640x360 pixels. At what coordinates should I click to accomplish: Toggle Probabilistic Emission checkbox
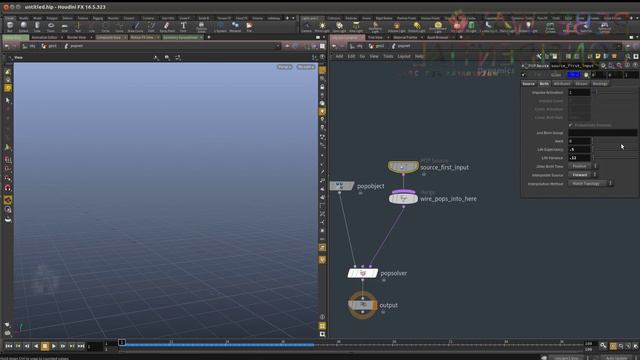click(x=571, y=125)
